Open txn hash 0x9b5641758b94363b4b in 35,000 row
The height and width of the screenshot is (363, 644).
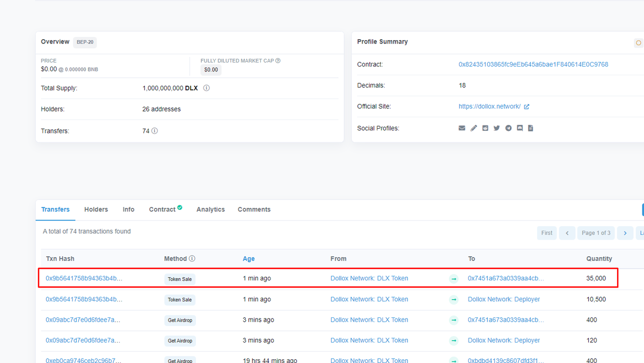click(84, 278)
